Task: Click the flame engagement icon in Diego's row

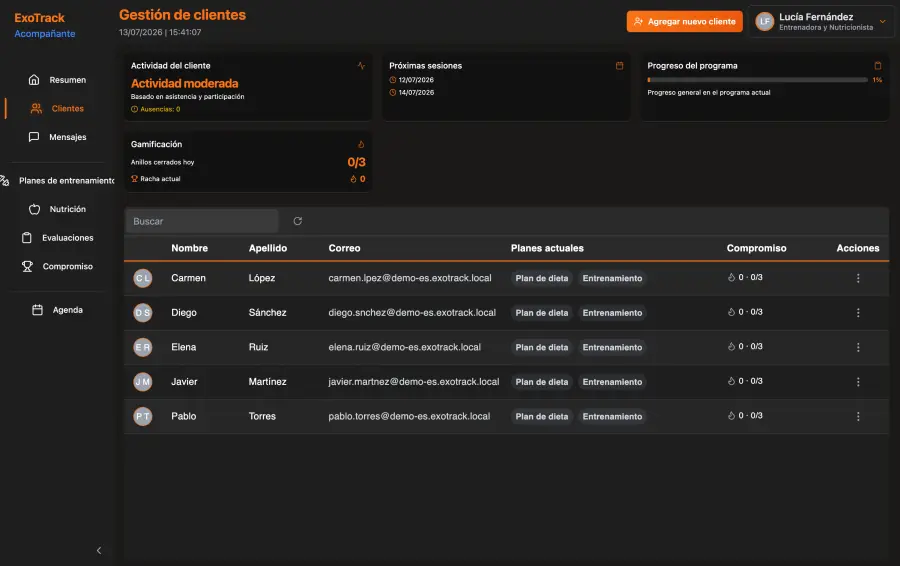Action: 731,312
